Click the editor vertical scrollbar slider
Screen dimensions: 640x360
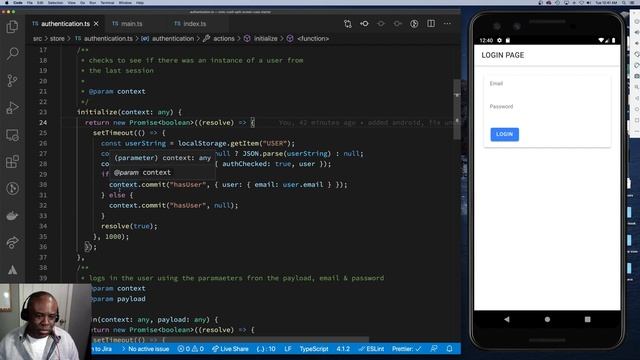(x=457, y=109)
